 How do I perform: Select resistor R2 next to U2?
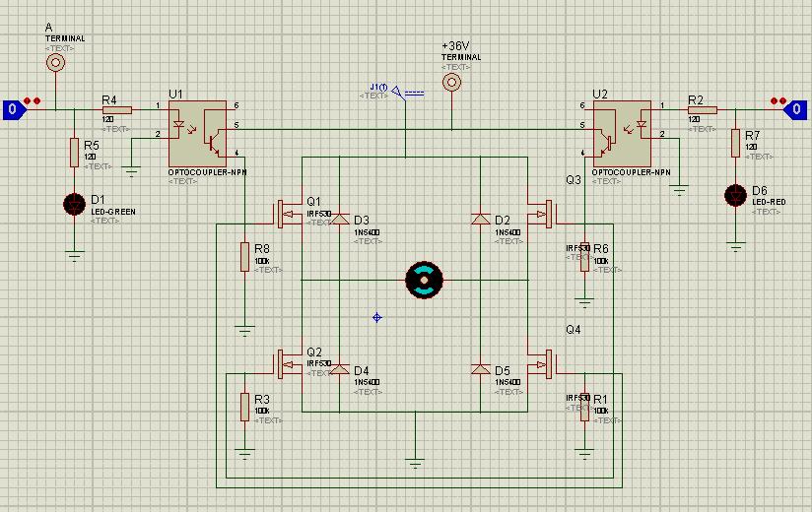[703, 110]
